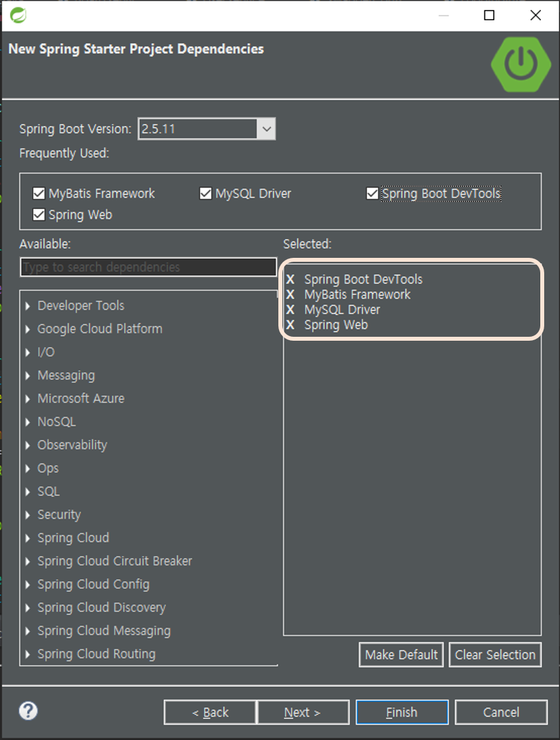Click Clear Selection button
Image resolution: width=560 pixels, height=740 pixels.
coord(495,654)
